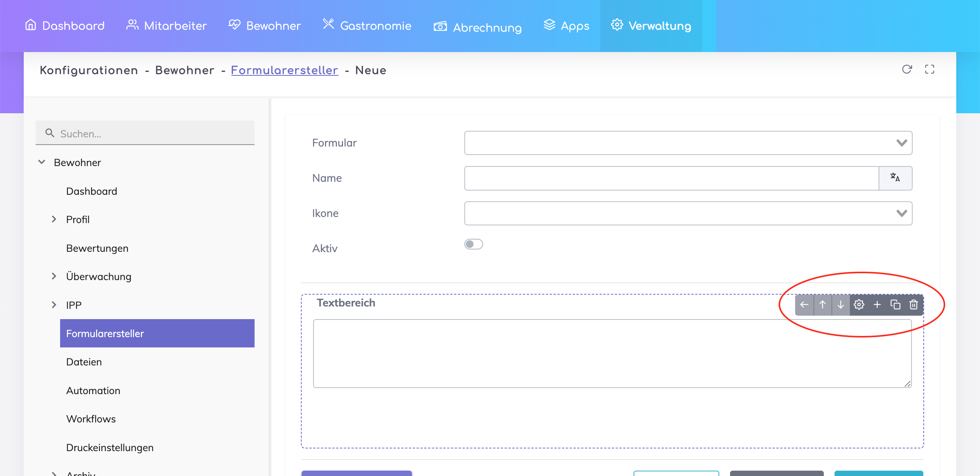
Task: Enter fullscreen mode icon
Action: tap(929, 69)
